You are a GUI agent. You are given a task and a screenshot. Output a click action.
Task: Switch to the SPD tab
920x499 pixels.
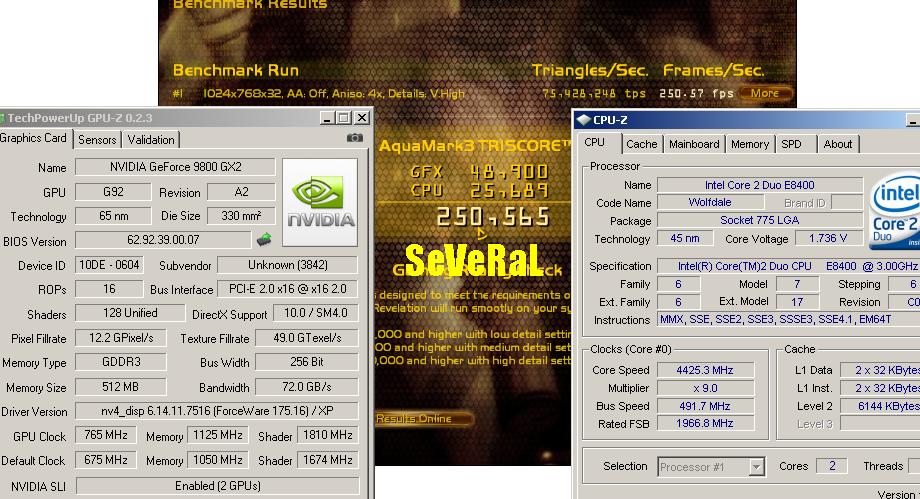791,144
